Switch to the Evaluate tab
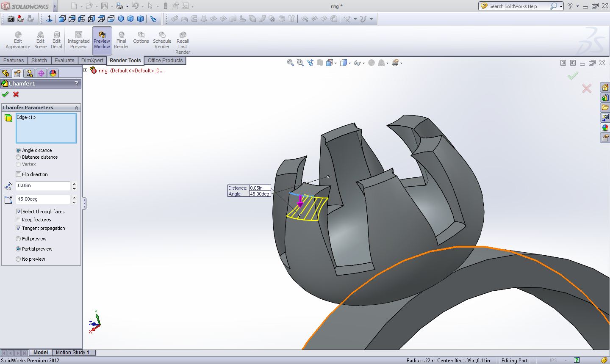This screenshot has width=610, height=364. 64,61
